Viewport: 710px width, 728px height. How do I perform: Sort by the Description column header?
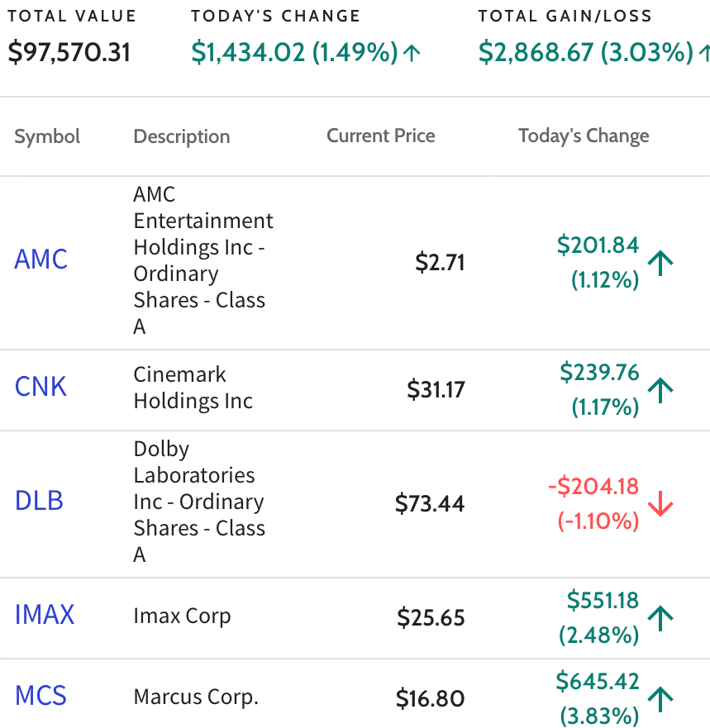pos(182,136)
